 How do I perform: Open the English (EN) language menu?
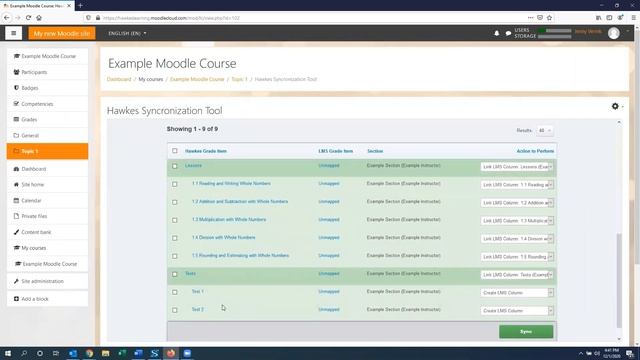tap(127, 33)
